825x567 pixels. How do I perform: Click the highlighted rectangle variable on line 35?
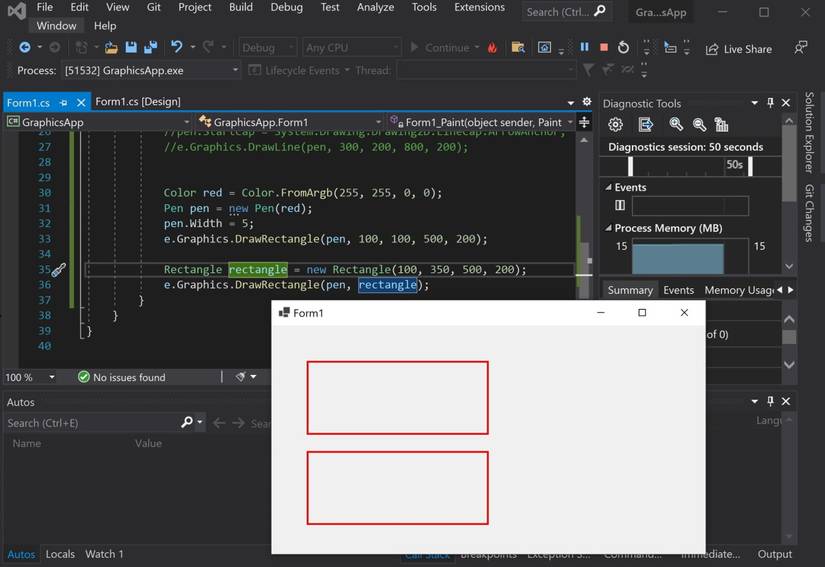[258, 270]
